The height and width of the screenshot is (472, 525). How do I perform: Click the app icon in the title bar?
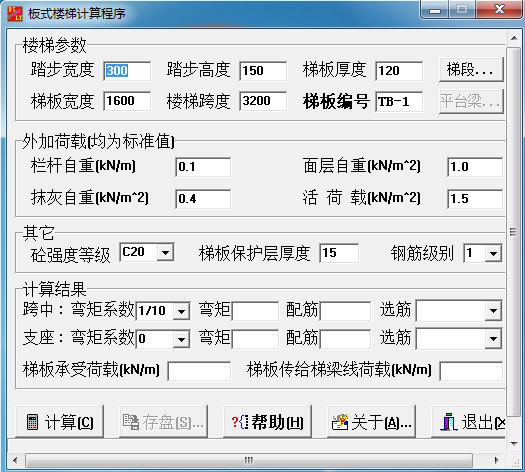[x=15, y=13]
